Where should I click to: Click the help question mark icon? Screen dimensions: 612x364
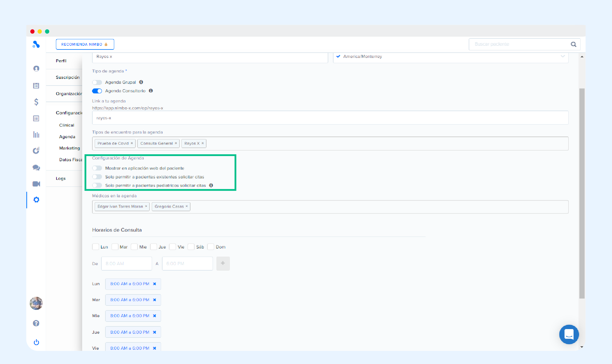click(36, 323)
